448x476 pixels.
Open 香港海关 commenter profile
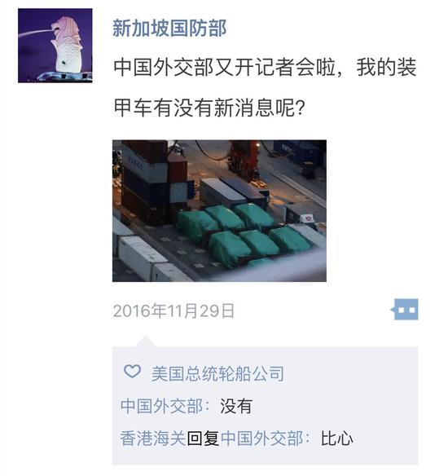153,439
